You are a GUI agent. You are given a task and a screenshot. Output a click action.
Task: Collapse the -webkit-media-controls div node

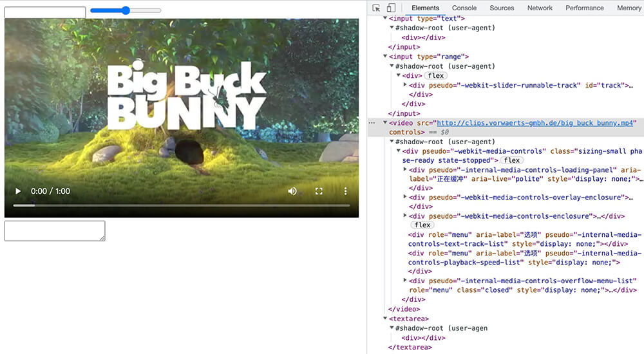(399, 151)
